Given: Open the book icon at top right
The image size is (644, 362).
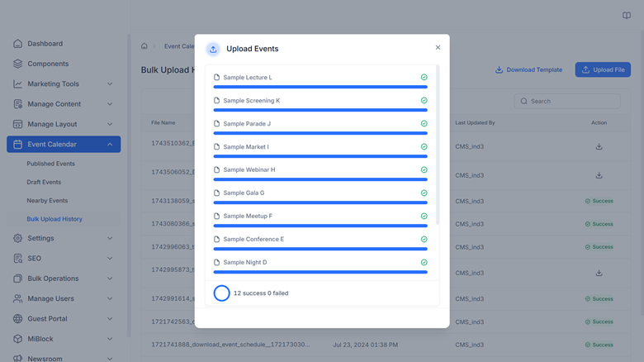Looking at the screenshot, I should tap(627, 16).
